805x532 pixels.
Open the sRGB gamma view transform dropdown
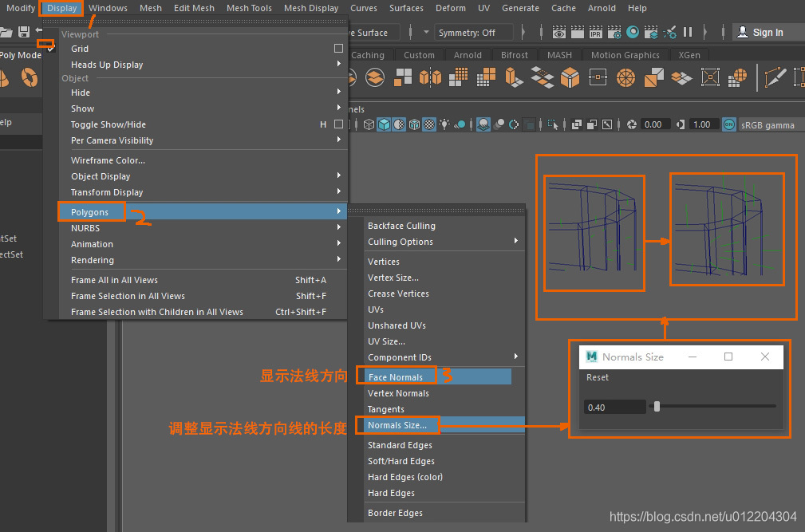pyautogui.click(x=771, y=124)
